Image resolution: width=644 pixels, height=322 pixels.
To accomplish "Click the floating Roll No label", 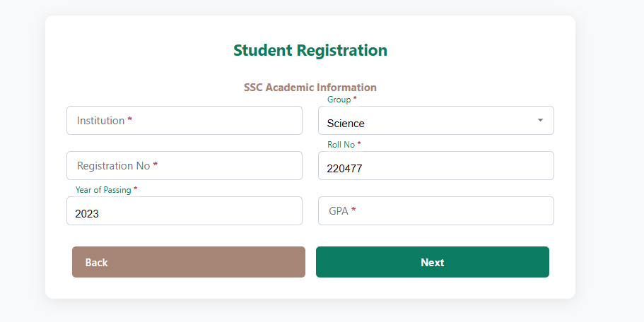I will 341,145.
